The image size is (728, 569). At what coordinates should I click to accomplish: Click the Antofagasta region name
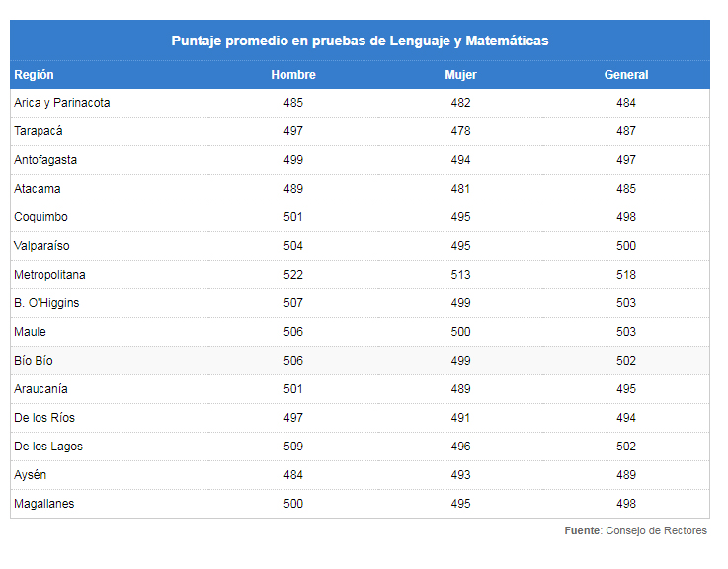pos(45,160)
